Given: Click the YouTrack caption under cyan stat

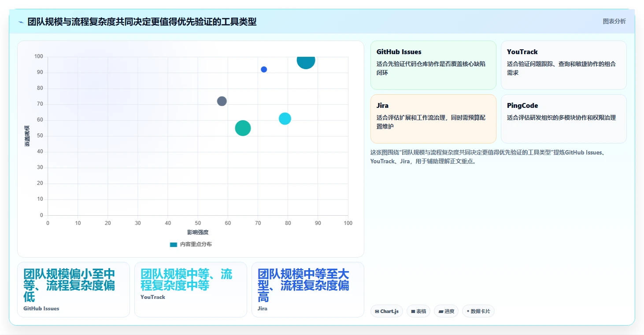Looking at the screenshot, I should (153, 297).
